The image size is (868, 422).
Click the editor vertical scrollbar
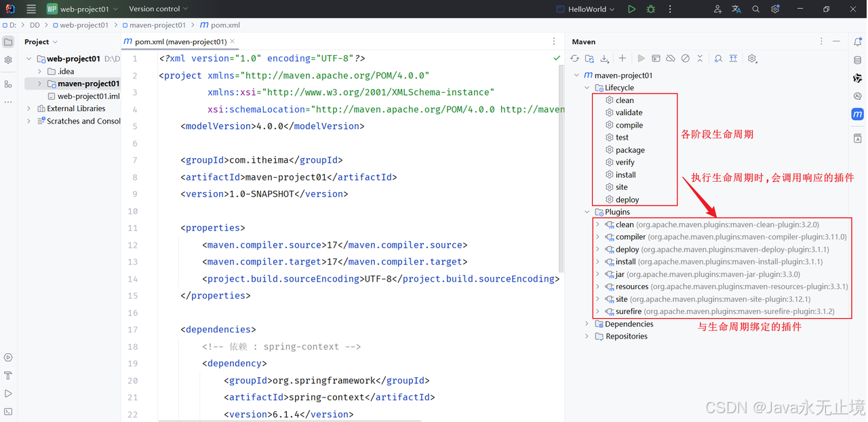click(561, 170)
